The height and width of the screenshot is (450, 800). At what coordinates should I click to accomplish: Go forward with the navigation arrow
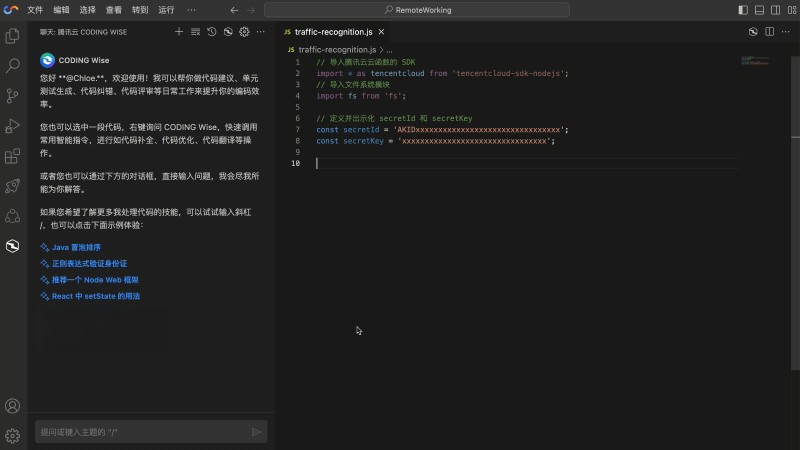[251, 10]
